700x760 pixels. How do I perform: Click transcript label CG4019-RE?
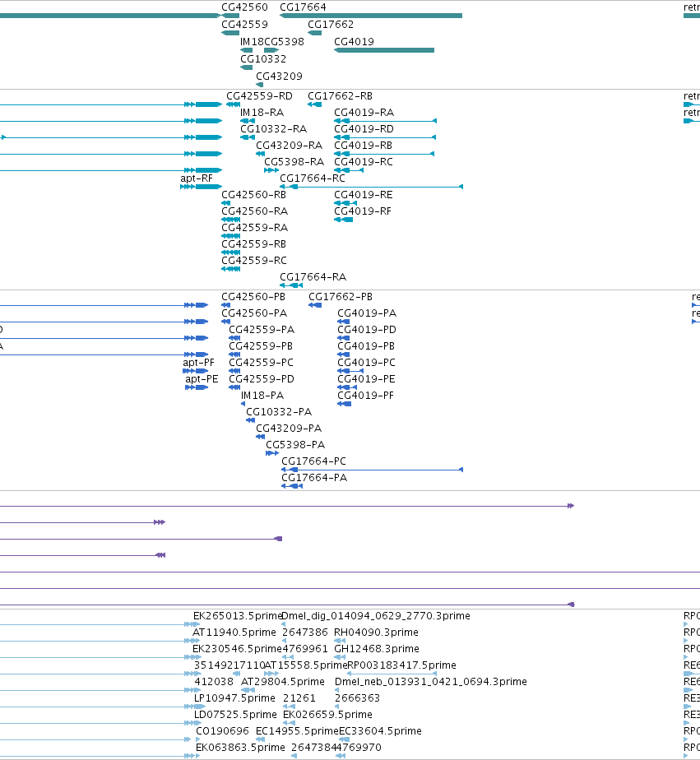(x=364, y=195)
